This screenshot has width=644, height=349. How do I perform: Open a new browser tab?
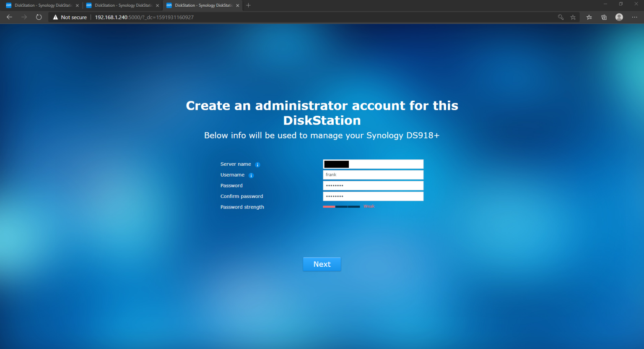248,5
